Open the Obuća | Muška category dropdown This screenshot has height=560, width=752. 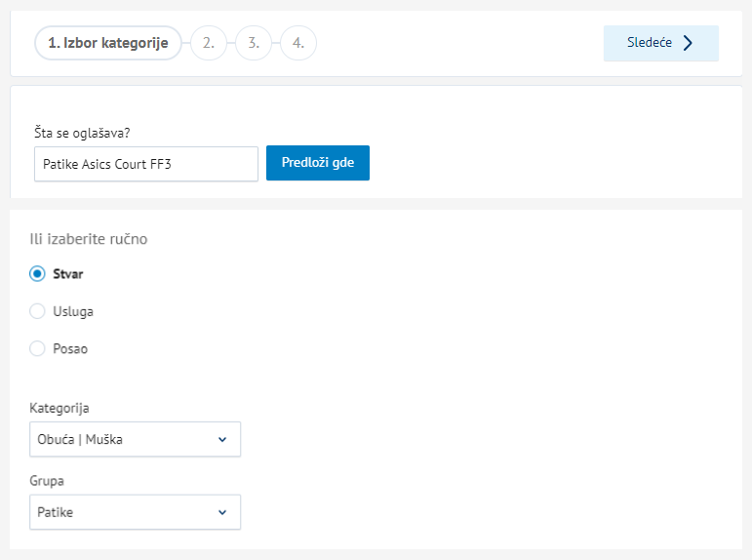tap(136, 439)
